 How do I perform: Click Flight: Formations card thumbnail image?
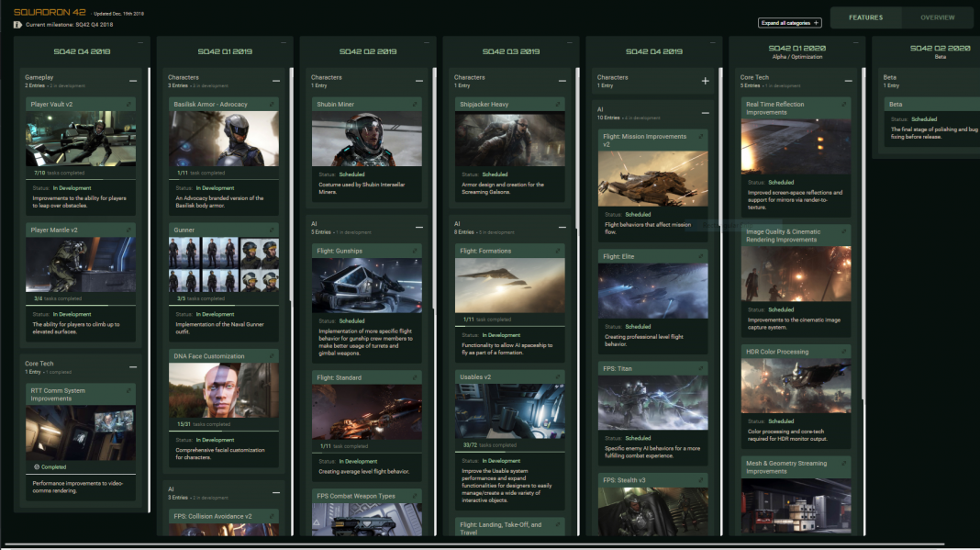point(509,286)
